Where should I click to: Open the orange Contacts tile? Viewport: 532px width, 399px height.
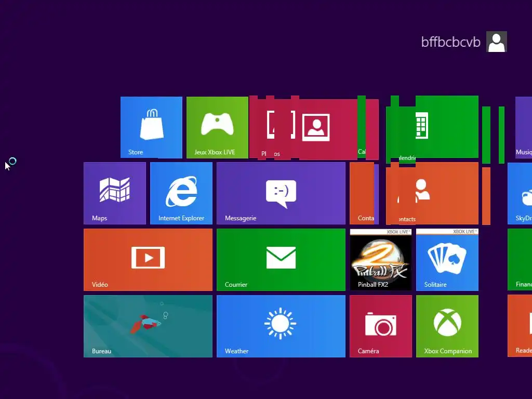432,193
